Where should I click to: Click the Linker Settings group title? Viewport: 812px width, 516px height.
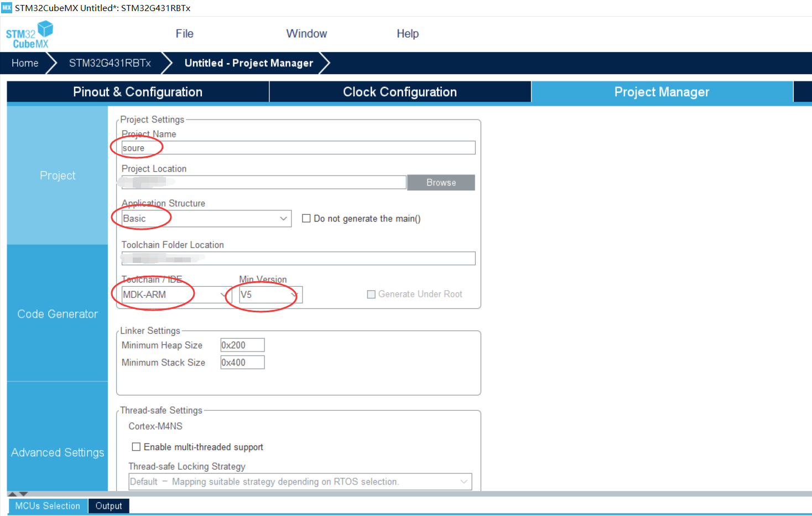point(150,331)
